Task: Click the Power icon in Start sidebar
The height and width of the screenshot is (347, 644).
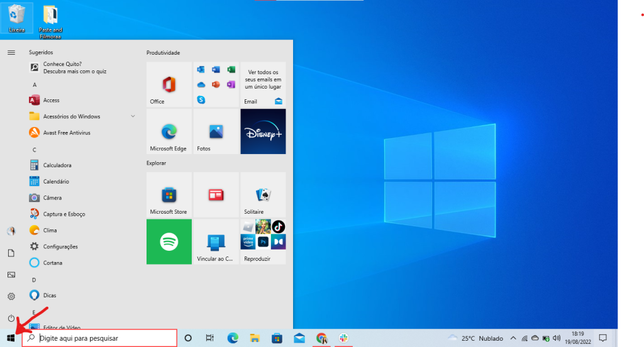Action: point(11,318)
